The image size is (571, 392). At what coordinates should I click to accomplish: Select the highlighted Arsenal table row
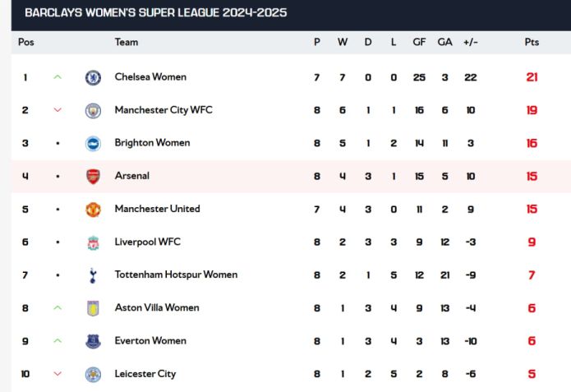(x=291, y=177)
